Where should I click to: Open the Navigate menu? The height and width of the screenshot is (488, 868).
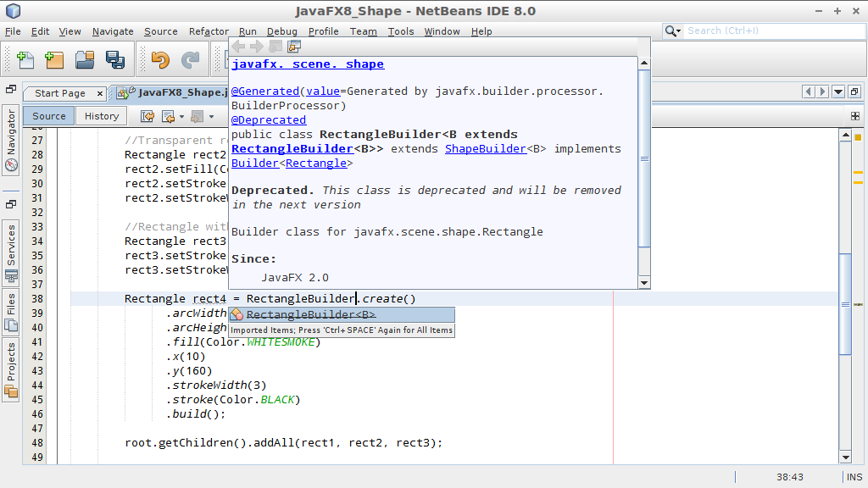[113, 31]
